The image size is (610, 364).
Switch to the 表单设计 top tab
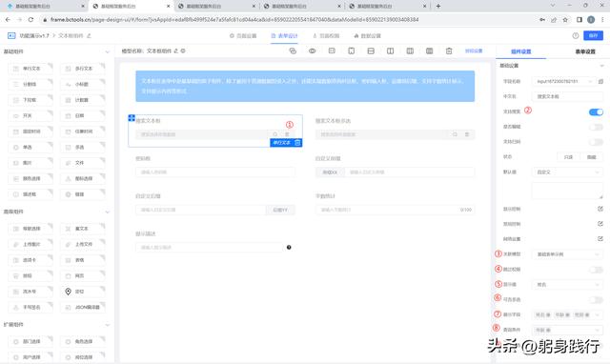(x=284, y=36)
